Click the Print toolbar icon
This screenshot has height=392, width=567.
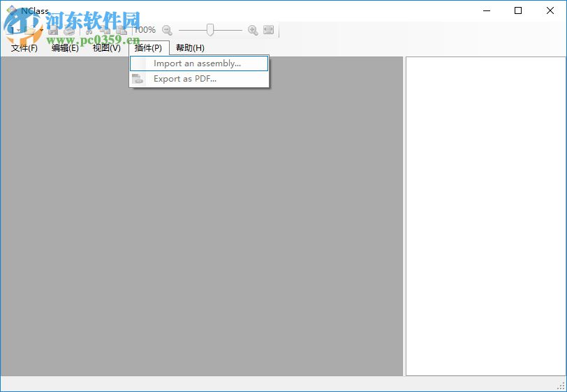(x=68, y=30)
